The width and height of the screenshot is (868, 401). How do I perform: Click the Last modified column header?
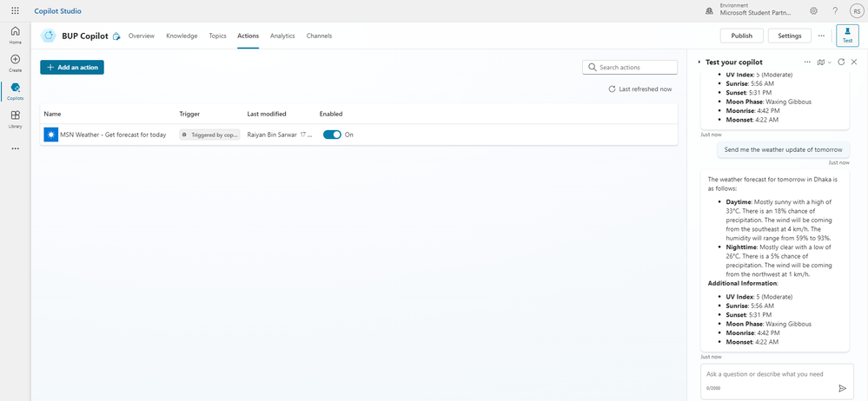(266, 114)
